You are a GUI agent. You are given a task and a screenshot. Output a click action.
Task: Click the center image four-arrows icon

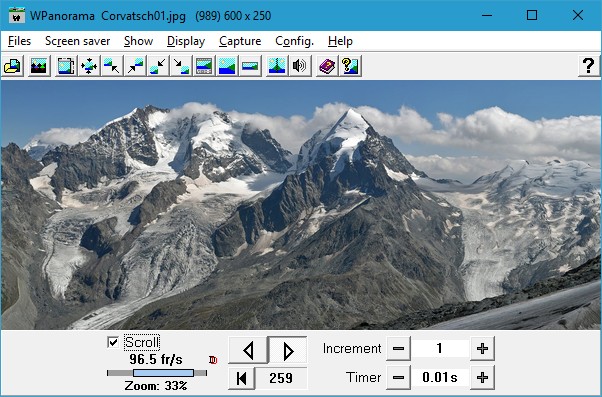coord(89,66)
